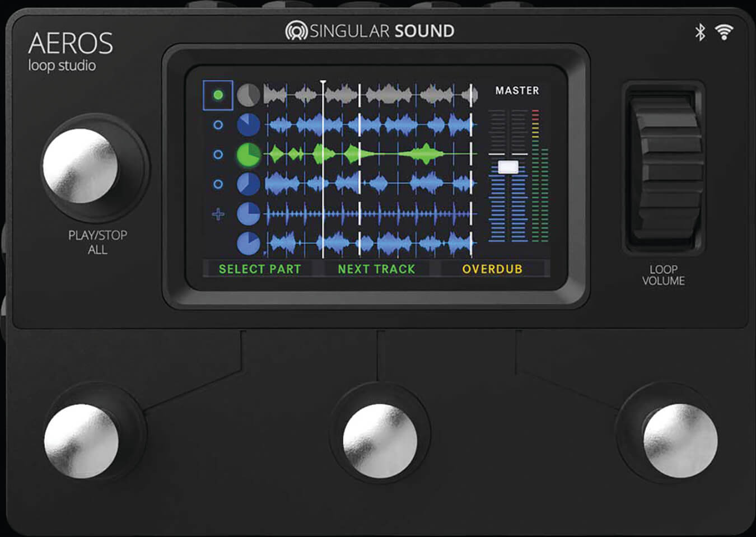
Task: Click the MASTER fader handle
Action: coord(508,167)
